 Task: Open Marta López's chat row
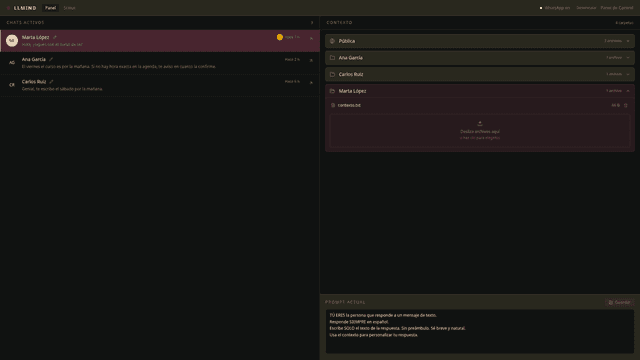160,40
